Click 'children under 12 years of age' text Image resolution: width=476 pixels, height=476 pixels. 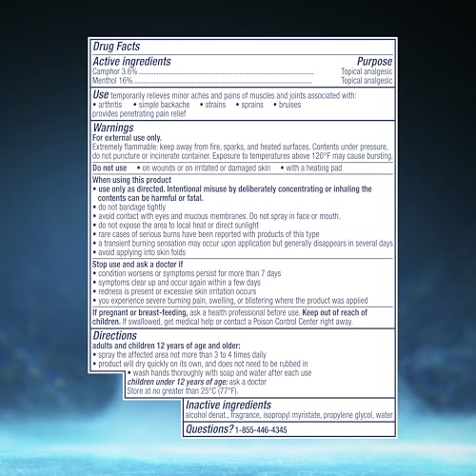177,382
